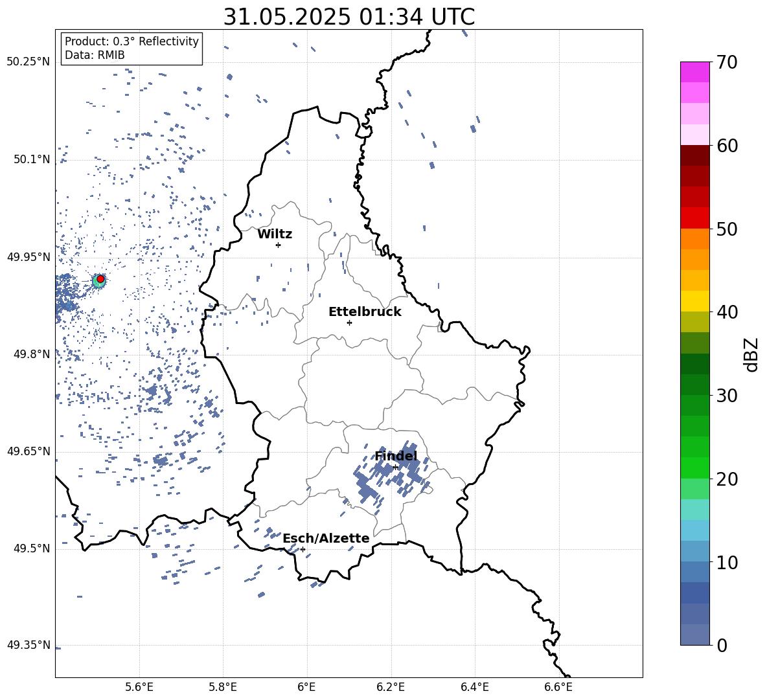This screenshot has height=700, width=767.
Task: Click the 50 value on the colorbar
Action: [727, 229]
